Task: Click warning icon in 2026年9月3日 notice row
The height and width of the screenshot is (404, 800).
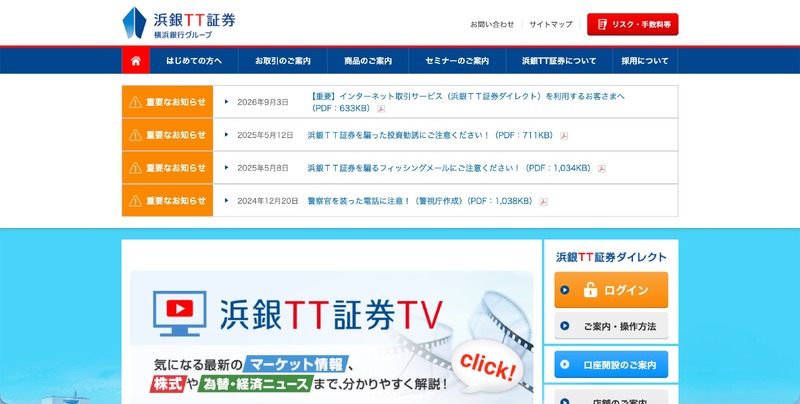Action: [x=135, y=102]
